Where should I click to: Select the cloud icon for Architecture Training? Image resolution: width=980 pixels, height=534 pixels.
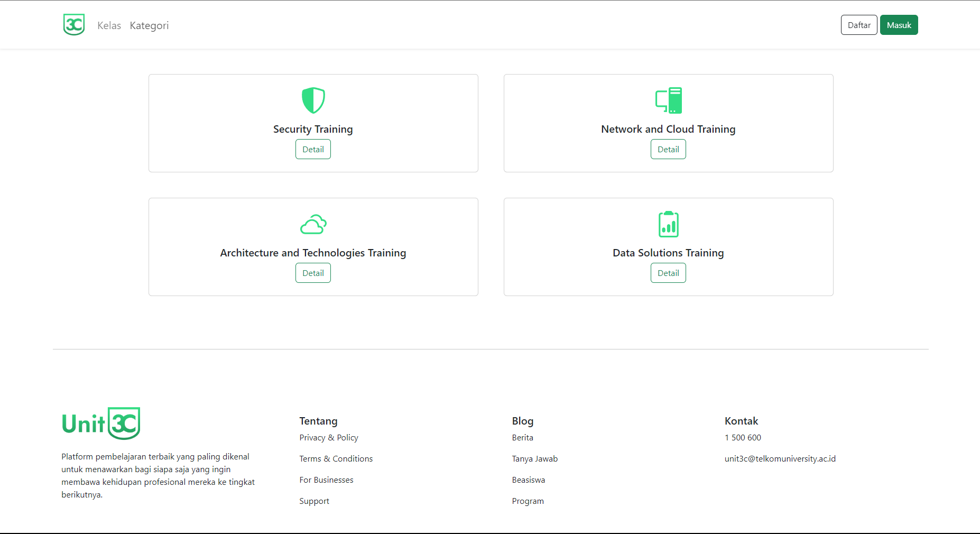(313, 224)
